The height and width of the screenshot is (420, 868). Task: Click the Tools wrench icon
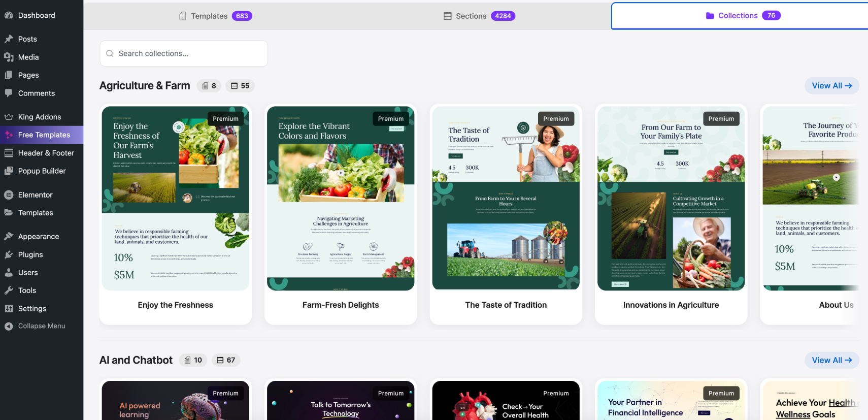pos(9,290)
